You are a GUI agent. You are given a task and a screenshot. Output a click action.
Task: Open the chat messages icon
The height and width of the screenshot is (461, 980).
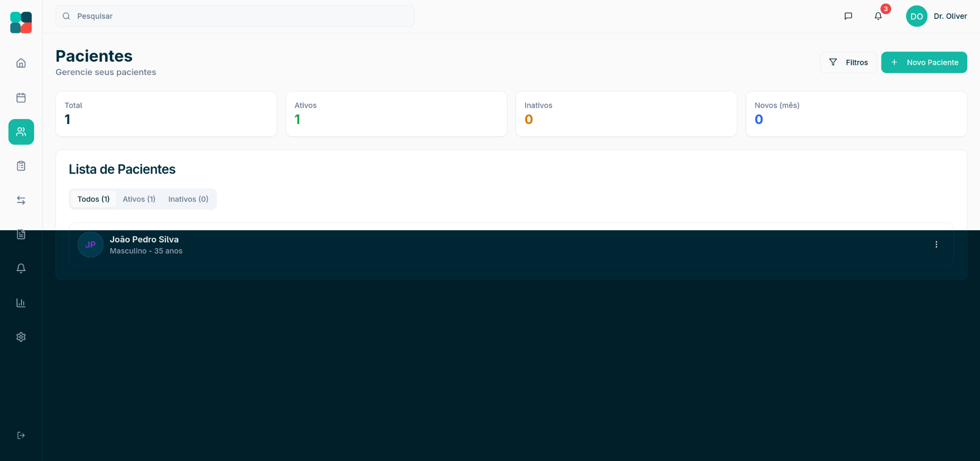[848, 16]
